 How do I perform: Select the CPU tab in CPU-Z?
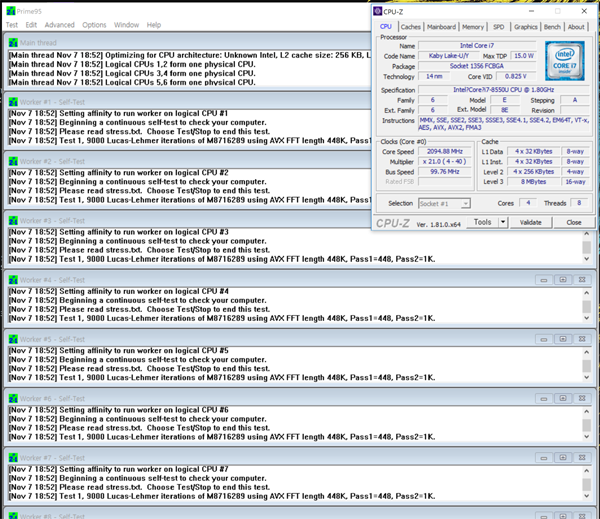point(386,26)
